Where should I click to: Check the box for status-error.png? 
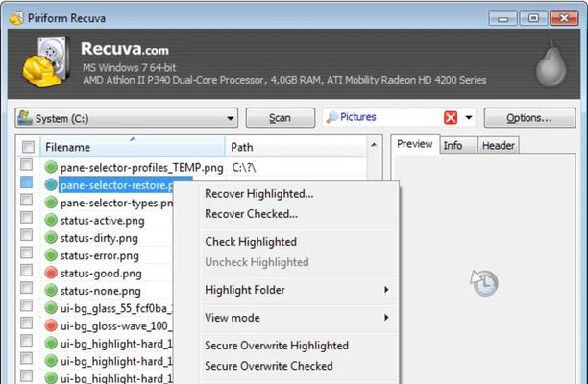pos(26,252)
